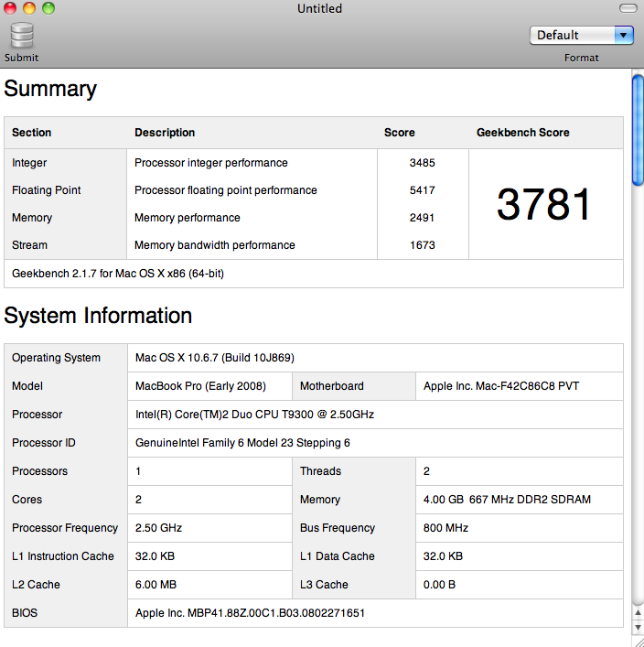The height and width of the screenshot is (647, 644).
Task: Click the Integer score 3485
Action: pos(422,163)
